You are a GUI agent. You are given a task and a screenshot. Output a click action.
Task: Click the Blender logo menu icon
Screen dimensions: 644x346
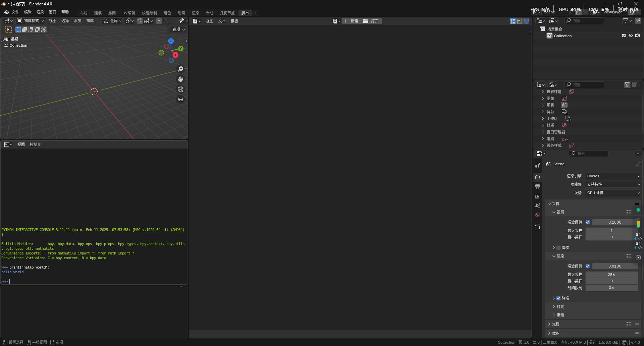pos(6,12)
